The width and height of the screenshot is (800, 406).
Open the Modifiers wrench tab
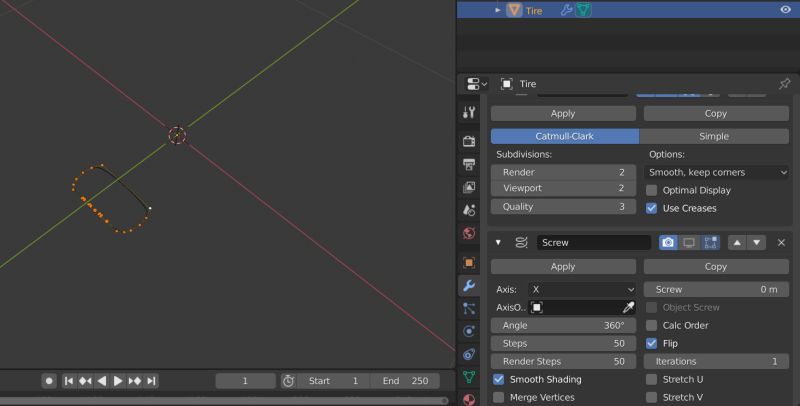[469, 286]
